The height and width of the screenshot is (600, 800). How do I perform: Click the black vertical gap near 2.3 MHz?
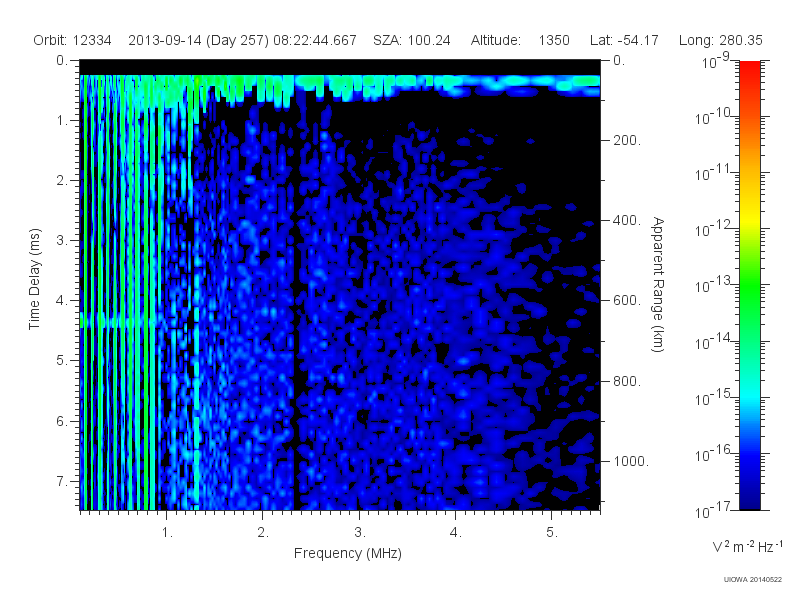[294, 357]
